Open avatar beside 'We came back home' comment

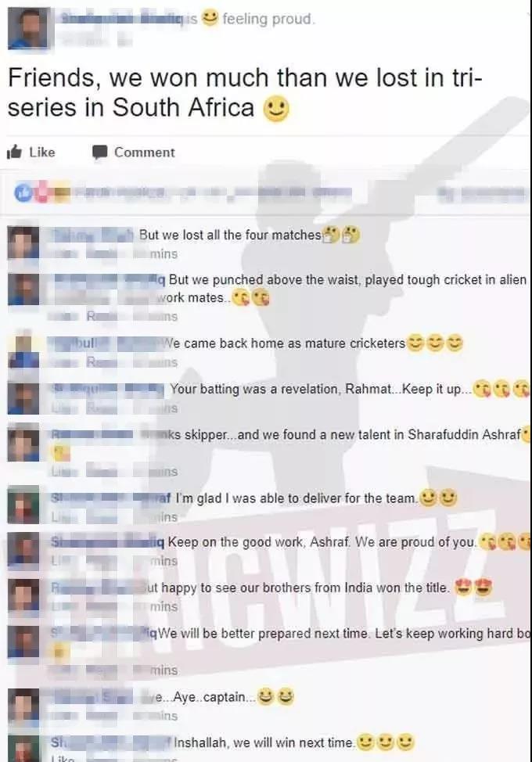[23, 350]
